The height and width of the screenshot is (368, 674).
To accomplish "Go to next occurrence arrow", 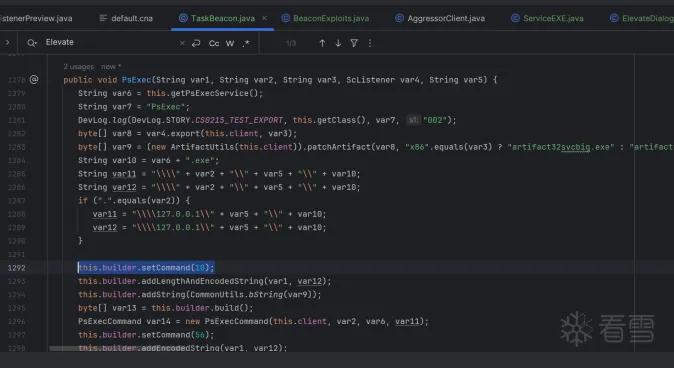I will [x=338, y=43].
